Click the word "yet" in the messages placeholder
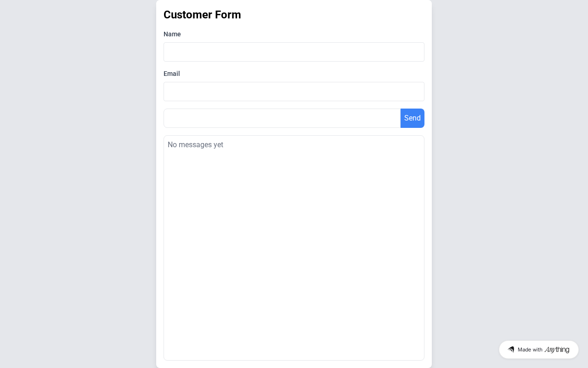588x368 pixels. (218, 145)
